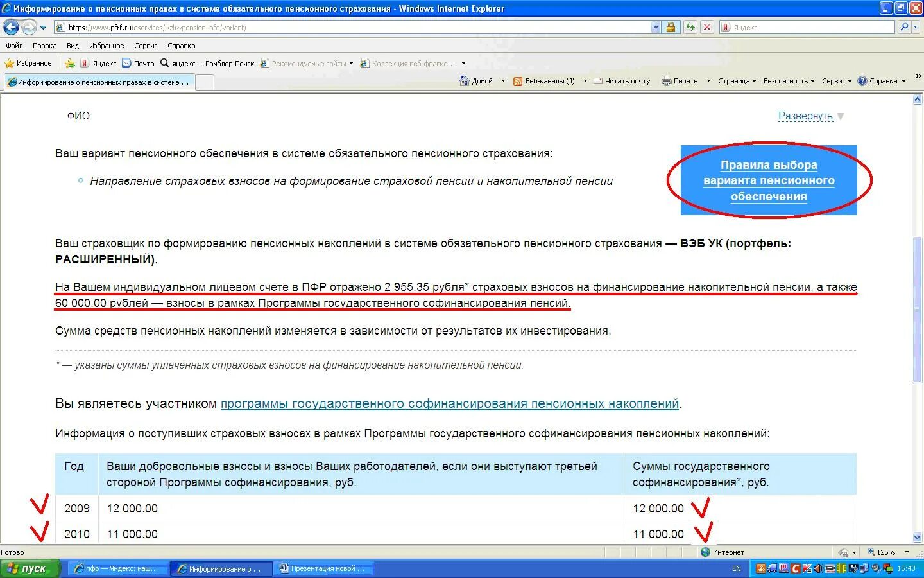Open the Почта favorite link
This screenshot has width=924, height=578.
138,63
